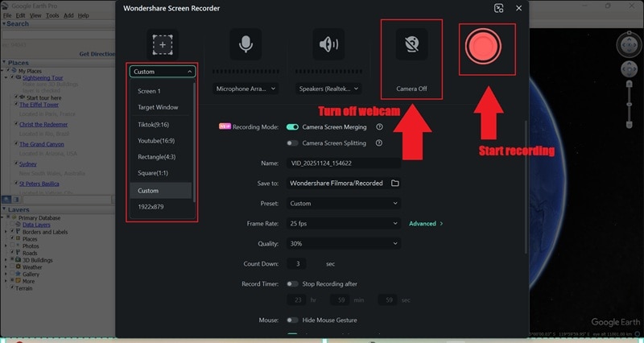This screenshot has width=644, height=343.
Task: Open St Peters Basilica place link
Action: 39,184
